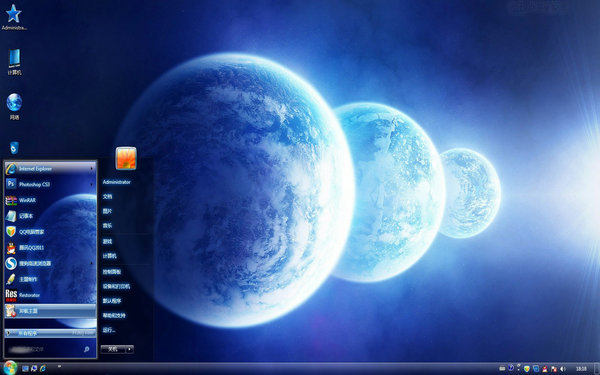The width and height of the screenshot is (600, 375).
Task: Click the Administrator user name link
Action: pyautogui.click(x=116, y=182)
